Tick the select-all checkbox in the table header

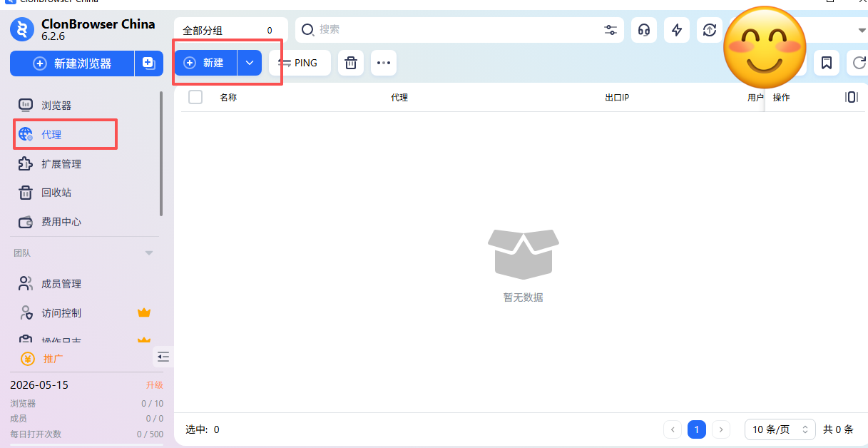pyautogui.click(x=195, y=98)
